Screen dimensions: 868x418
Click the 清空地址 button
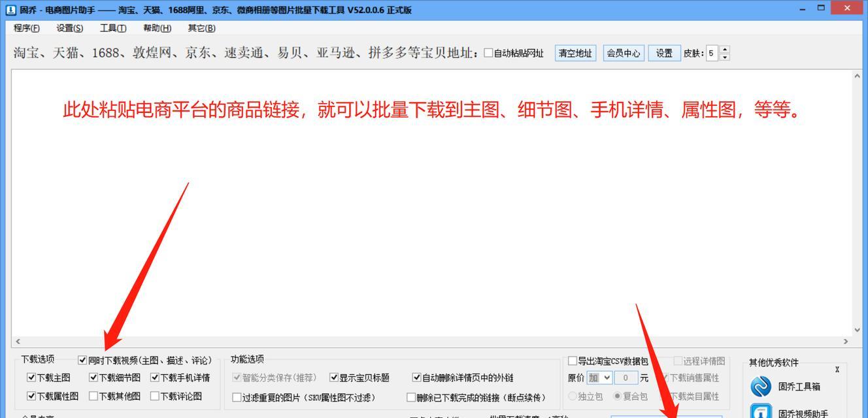coord(575,53)
